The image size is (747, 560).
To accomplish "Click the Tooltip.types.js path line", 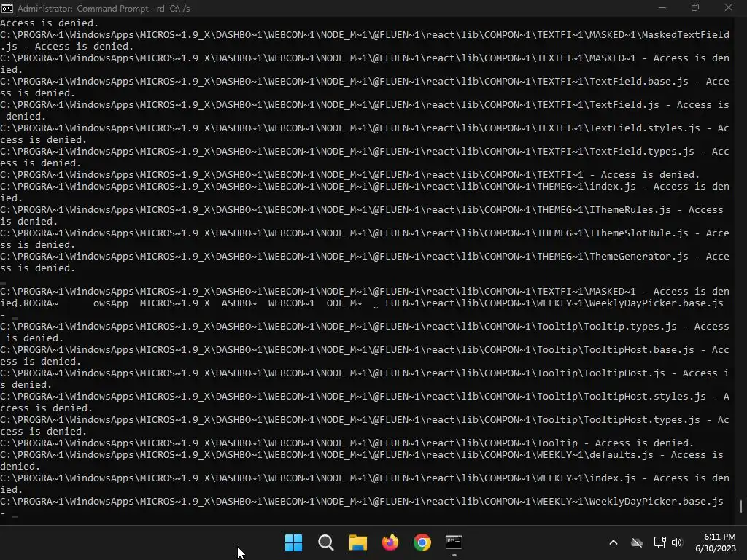I will click(x=365, y=326).
